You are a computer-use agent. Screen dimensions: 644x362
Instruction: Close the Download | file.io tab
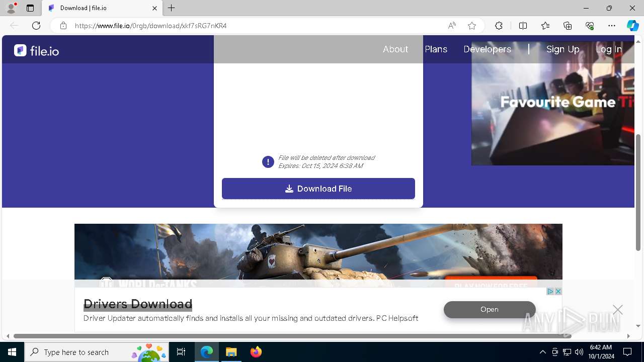154,8
